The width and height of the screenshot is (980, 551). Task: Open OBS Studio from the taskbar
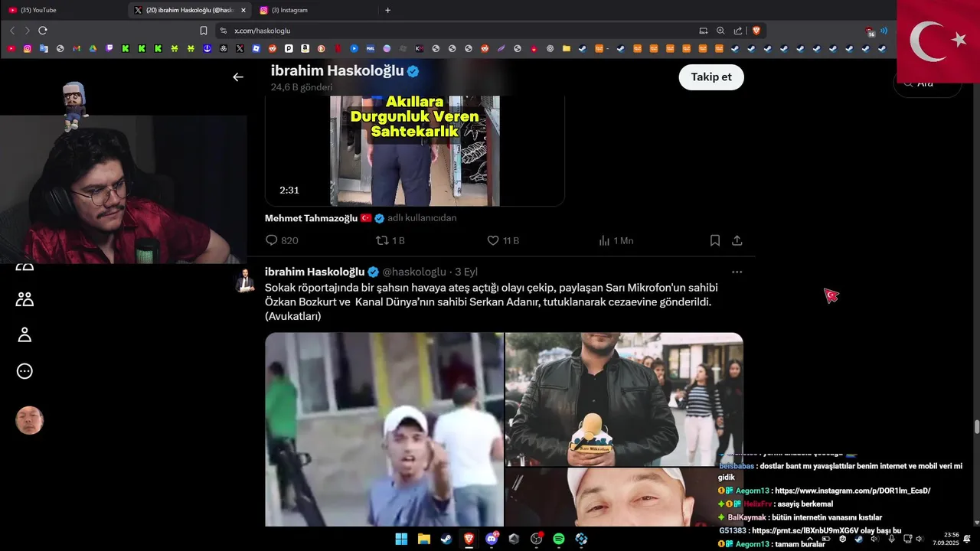(537, 539)
